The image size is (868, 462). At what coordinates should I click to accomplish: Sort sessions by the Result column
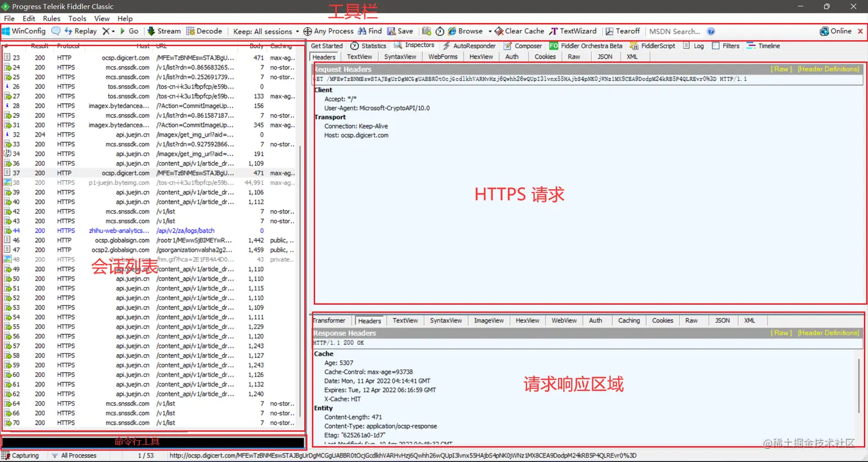[x=40, y=46]
